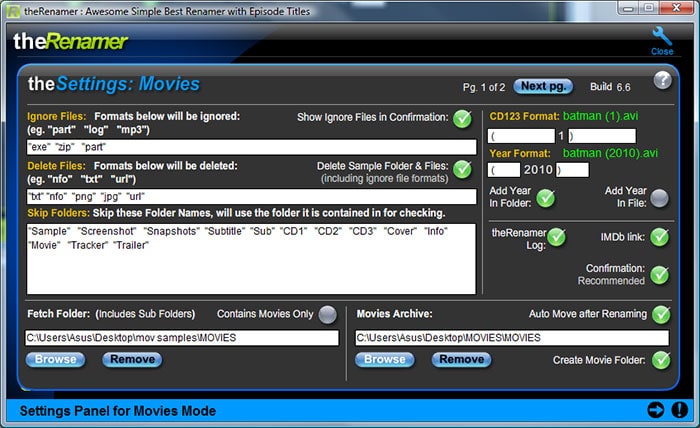Click the 'Build 6.6' text
This screenshot has height=428, width=700.
click(610, 87)
